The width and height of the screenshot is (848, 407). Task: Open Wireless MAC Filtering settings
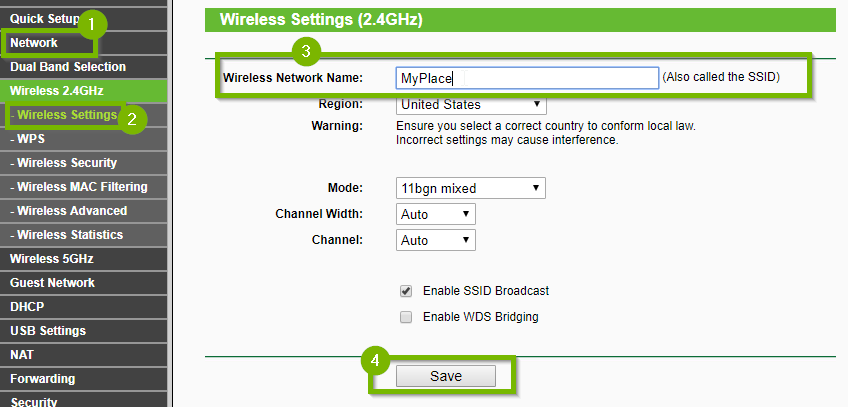point(84,186)
